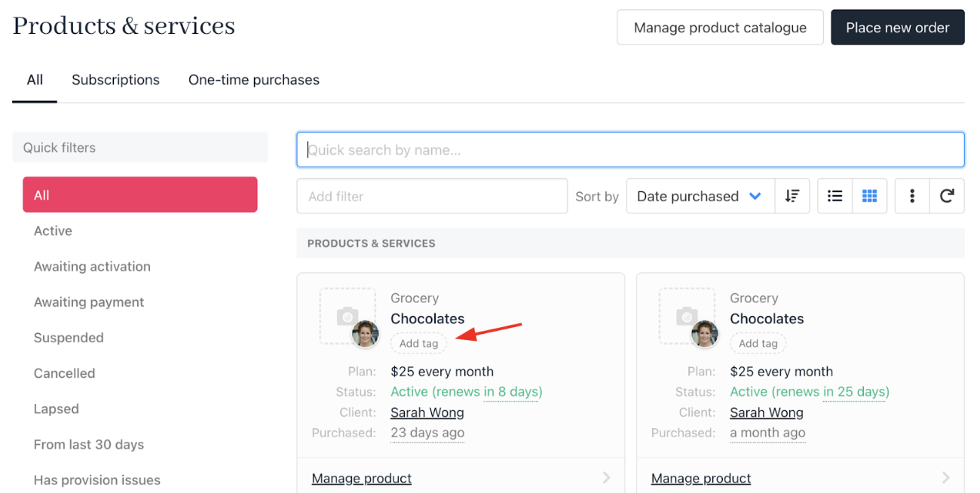This screenshot has width=980, height=493.
Task: Open Sarah Wong client link in first card
Action: pyautogui.click(x=427, y=412)
